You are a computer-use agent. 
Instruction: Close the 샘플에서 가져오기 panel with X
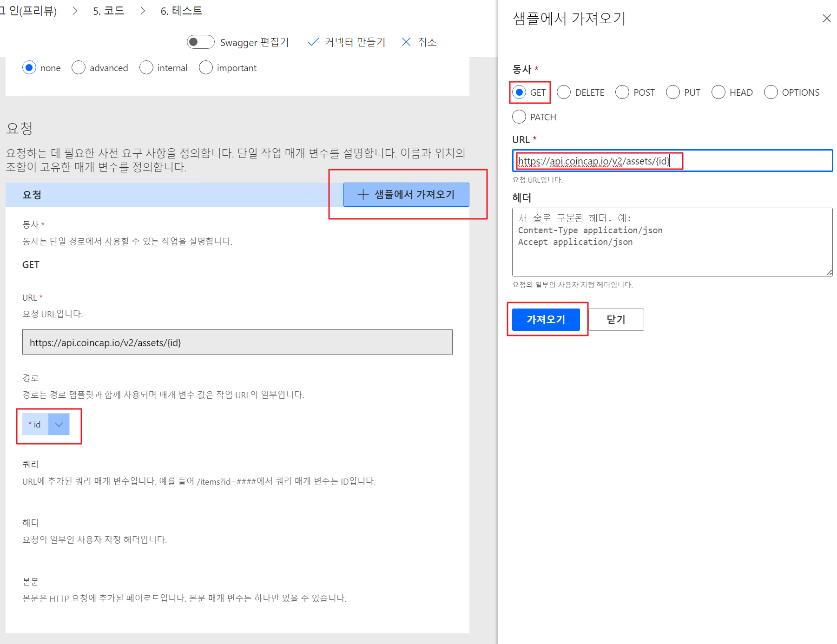pos(826,19)
